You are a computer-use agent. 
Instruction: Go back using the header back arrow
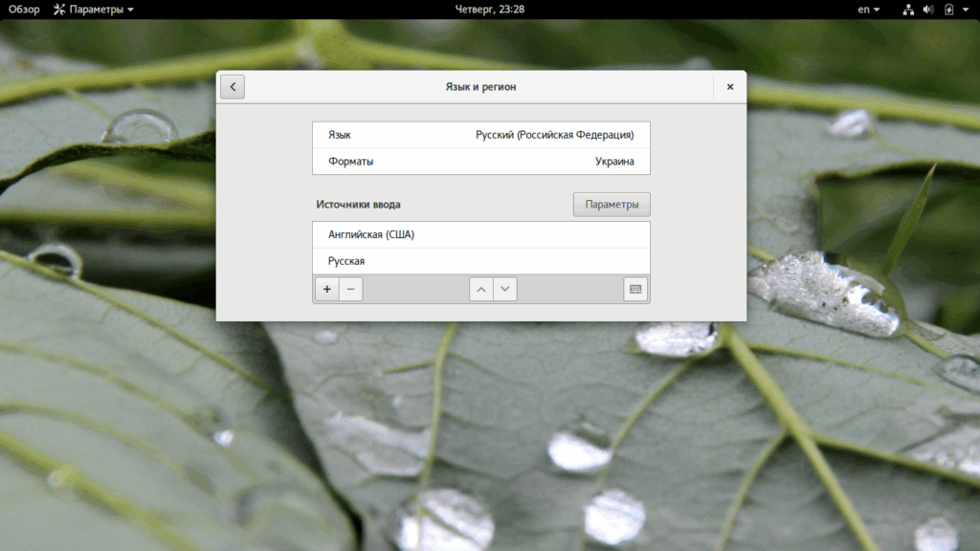(233, 87)
